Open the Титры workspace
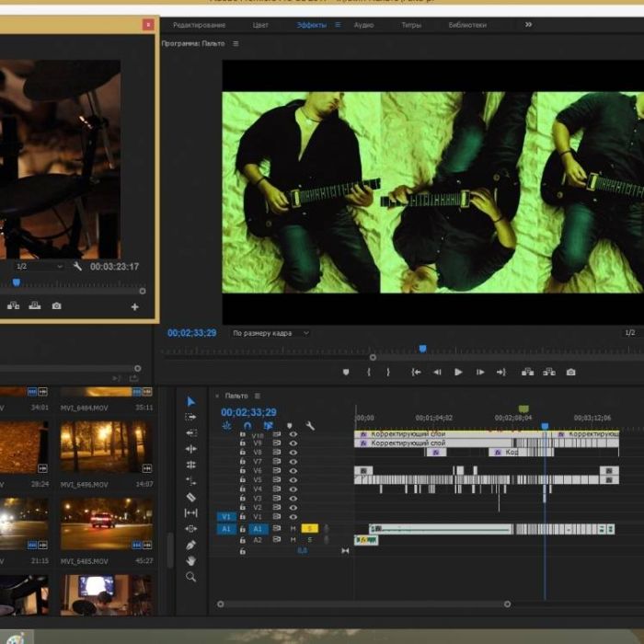Screen dimensions: 644x644 411,25
